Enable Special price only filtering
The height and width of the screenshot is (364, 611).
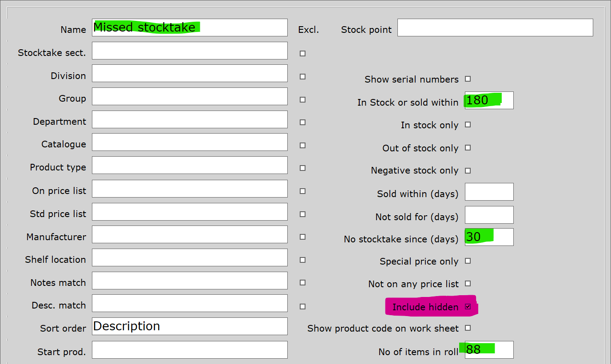coord(468,261)
